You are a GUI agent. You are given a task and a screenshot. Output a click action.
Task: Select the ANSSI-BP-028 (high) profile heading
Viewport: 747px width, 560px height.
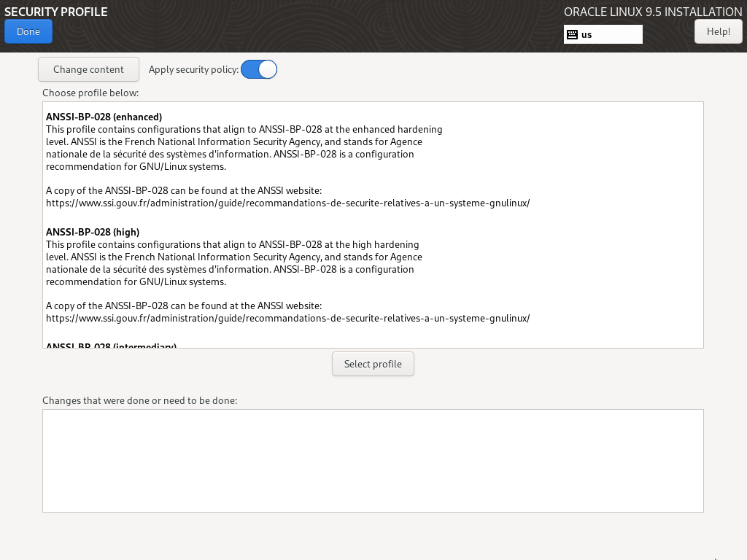pyautogui.click(x=93, y=232)
